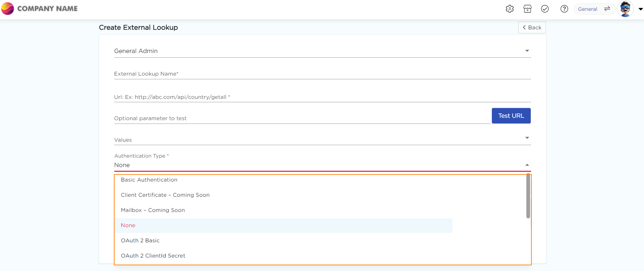
Task: Pick the None authentication option
Action: pos(128,225)
